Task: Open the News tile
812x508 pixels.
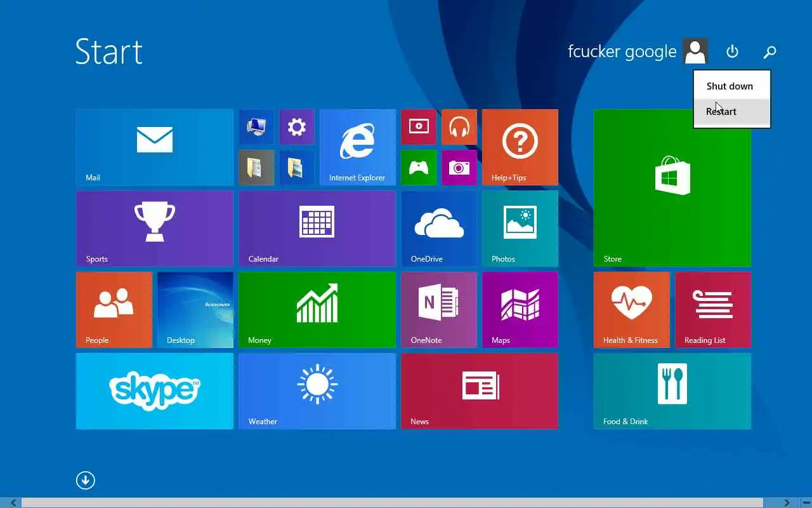Action: click(x=480, y=391)
